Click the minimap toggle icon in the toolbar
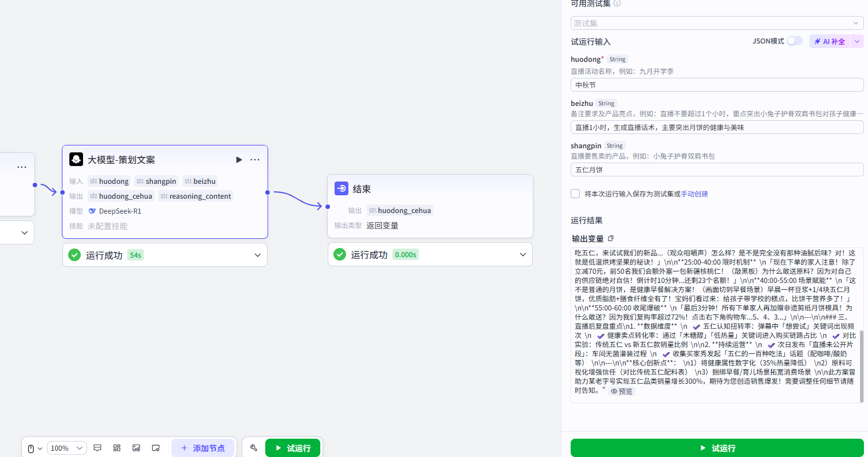 [156, 448]
